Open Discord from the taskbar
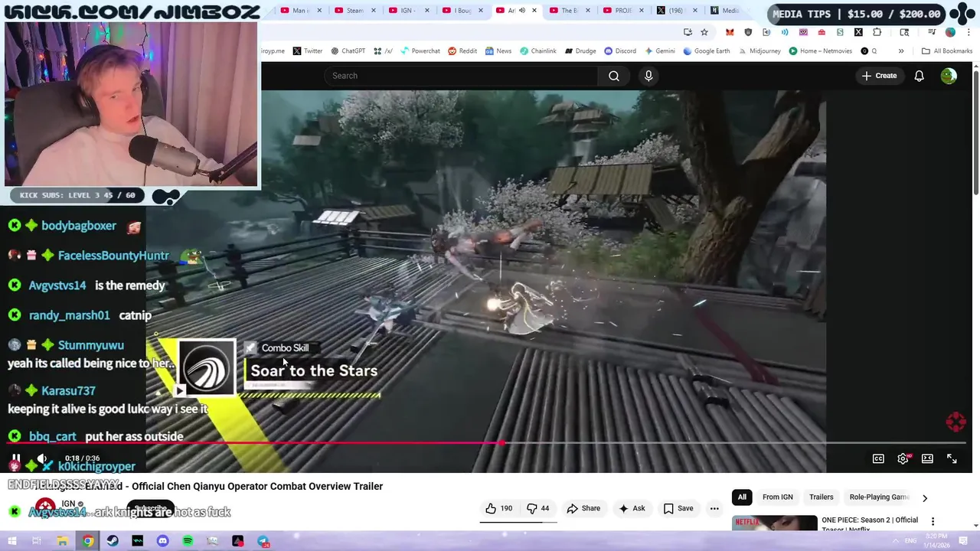Image resolution: width=980 pixels, height=551 pixels. tap(162, 541)
